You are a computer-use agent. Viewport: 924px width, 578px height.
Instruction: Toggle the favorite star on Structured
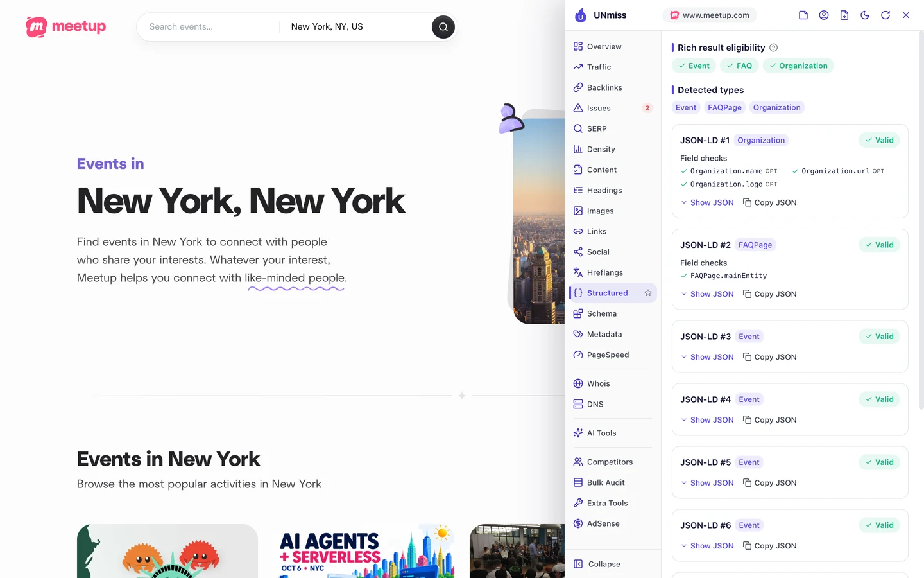point(648,293)
